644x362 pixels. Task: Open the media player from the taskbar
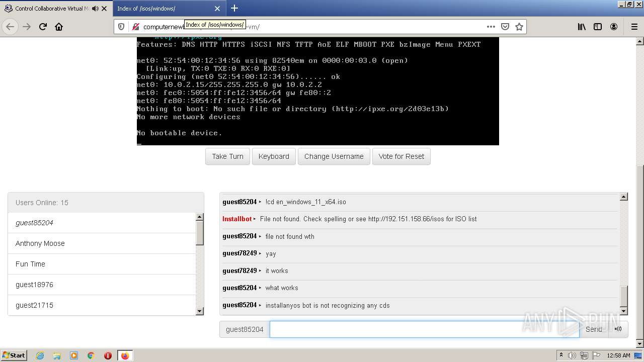(x=74, y=355)
